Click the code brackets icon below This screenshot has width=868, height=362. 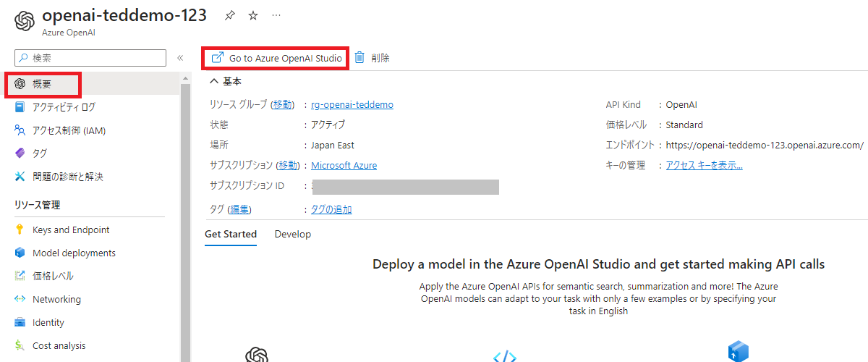click(x=505, y=356)
